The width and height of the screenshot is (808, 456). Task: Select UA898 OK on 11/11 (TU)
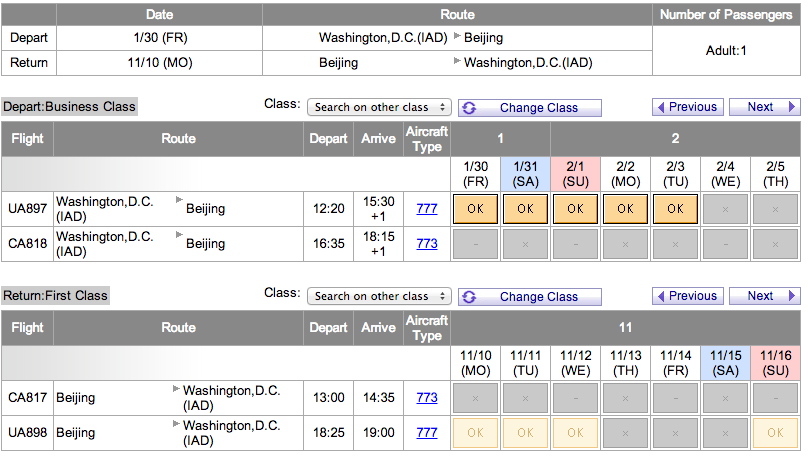pos(526,433)
